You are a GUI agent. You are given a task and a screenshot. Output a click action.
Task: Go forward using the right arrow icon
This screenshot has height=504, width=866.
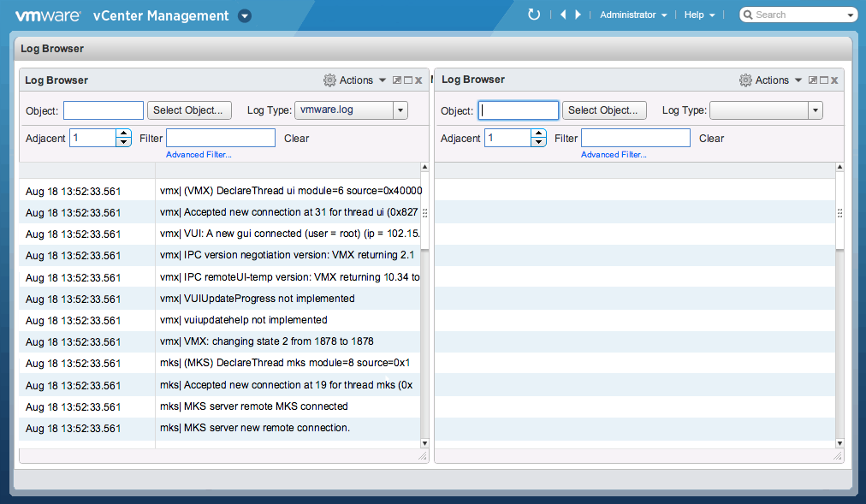click(578, 15)
